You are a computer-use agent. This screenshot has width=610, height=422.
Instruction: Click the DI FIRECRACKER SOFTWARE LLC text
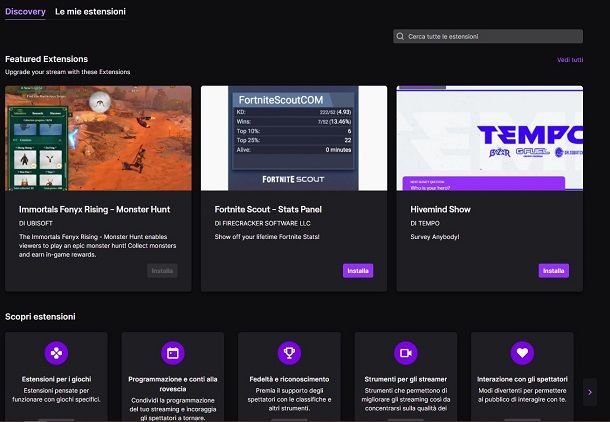(x=263, y=223)
